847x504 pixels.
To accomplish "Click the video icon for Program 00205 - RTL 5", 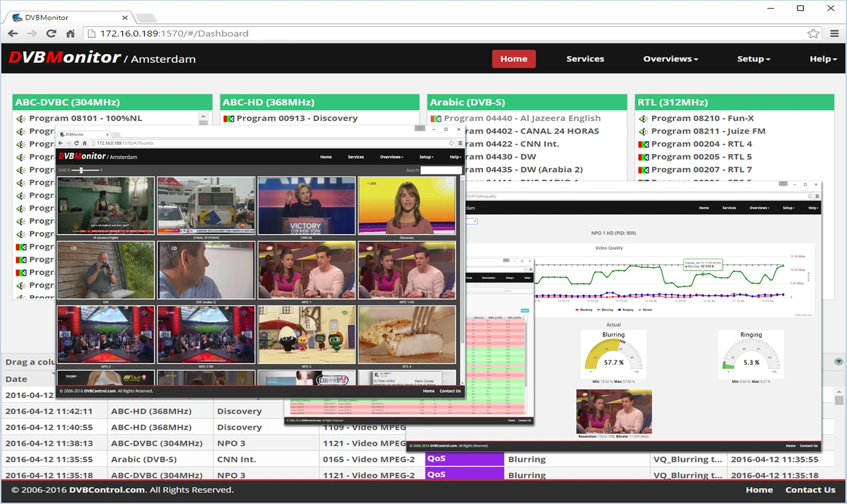I will point(643,157).
